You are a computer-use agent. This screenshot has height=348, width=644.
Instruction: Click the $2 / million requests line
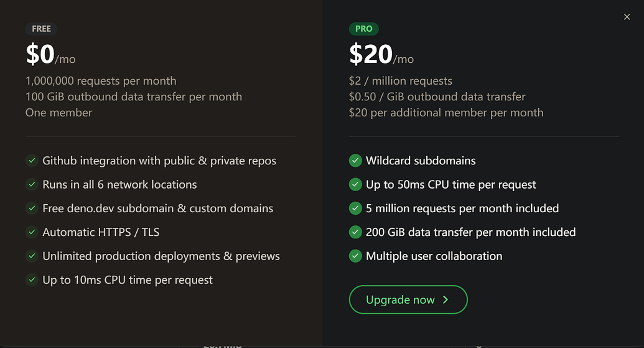[x=401, y=81]
